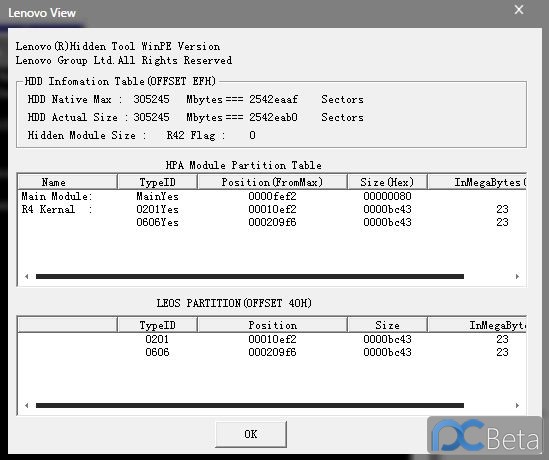Close the Lenovo View dialog
Image resolution: width=549 pixels, height=460 pixels.
coord(519,10)
